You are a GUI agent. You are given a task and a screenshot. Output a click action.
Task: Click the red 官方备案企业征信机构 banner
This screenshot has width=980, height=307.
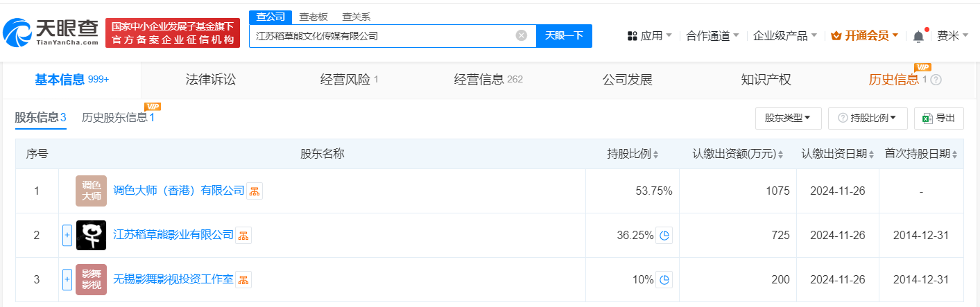173,33
